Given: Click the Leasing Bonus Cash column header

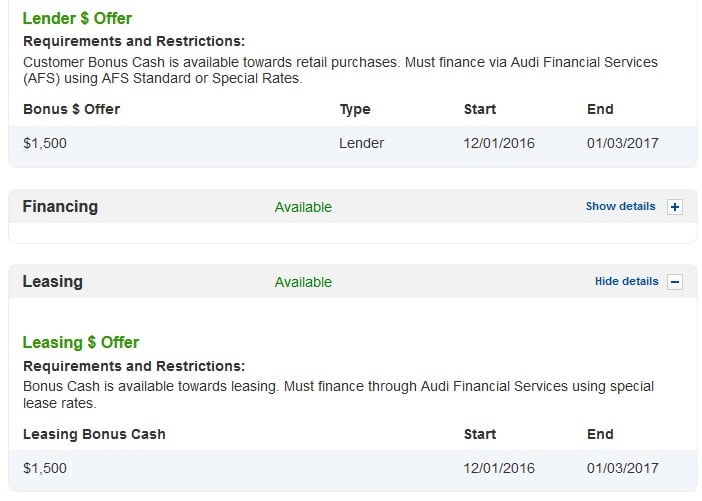Looking at the screenshot, I should (94, 434).
